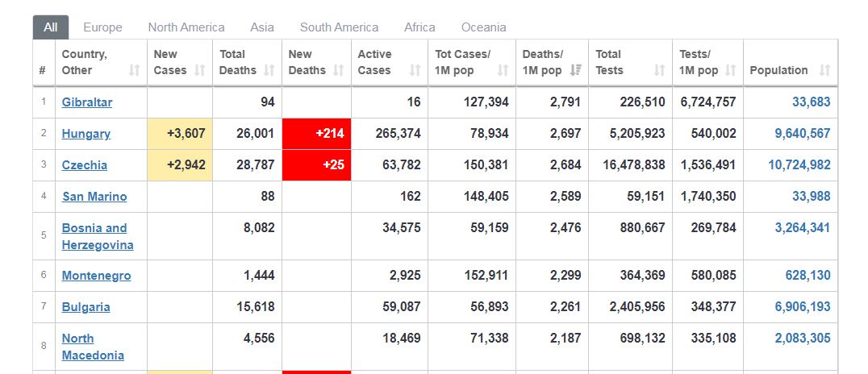Switch to the Europe tab
The image size is (868, 374).
[103, 27]
